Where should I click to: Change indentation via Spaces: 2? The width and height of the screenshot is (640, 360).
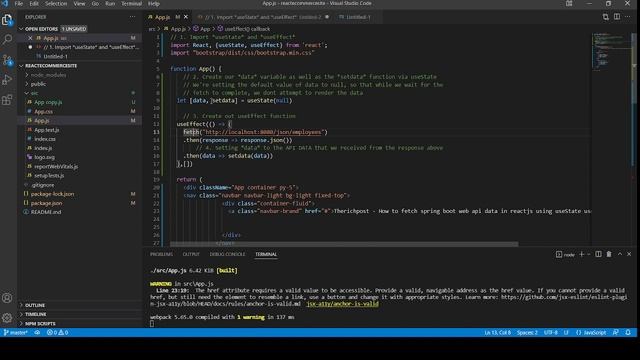tap(527, 333)
